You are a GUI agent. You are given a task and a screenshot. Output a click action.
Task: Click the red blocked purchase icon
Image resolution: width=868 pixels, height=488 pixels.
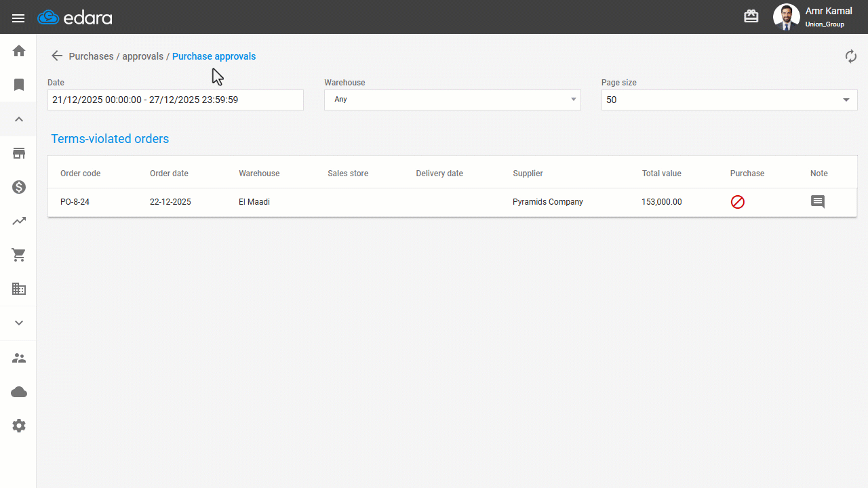pos(738,202)
